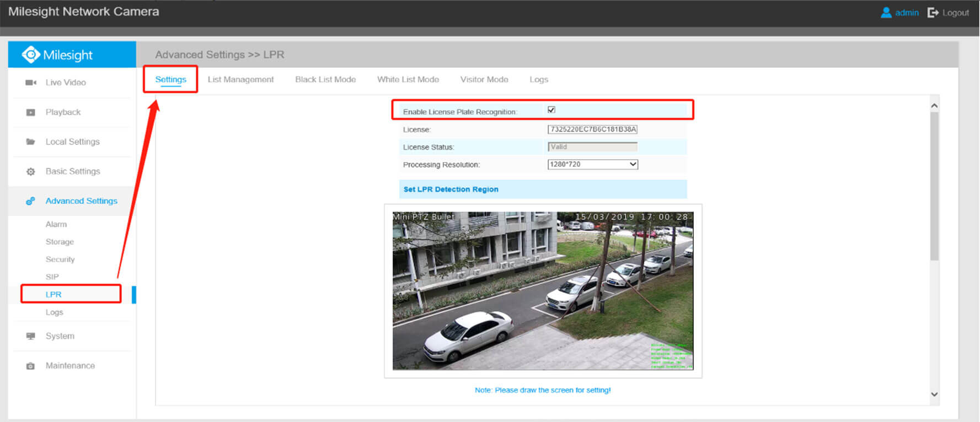Click the admin user icon
Image resolution: width=980 pixels, height=422 pixels.
[x=886, y=12]
